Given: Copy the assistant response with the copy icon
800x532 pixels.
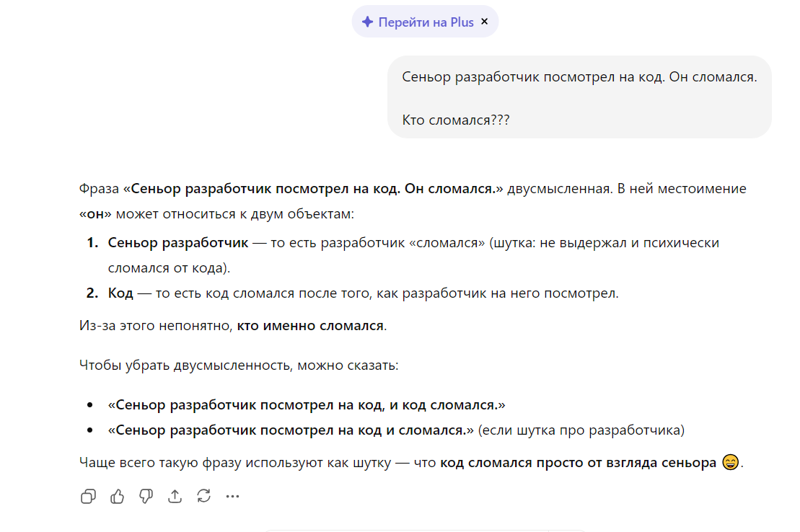Looking at the screenshot, I should tap(88, 496).
